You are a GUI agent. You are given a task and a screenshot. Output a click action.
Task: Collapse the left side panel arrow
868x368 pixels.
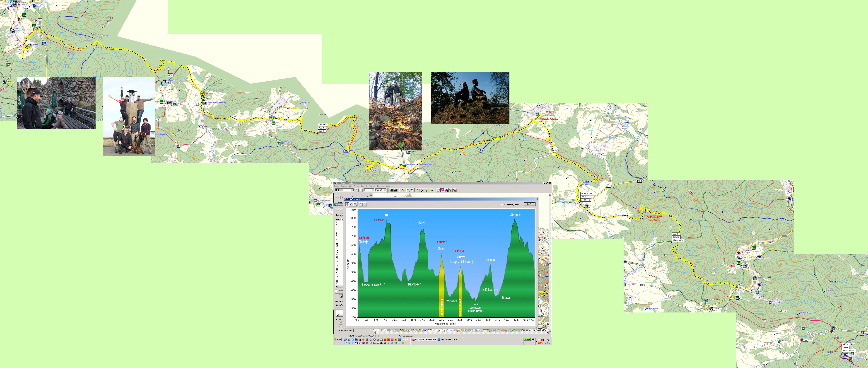coord(371,194)
